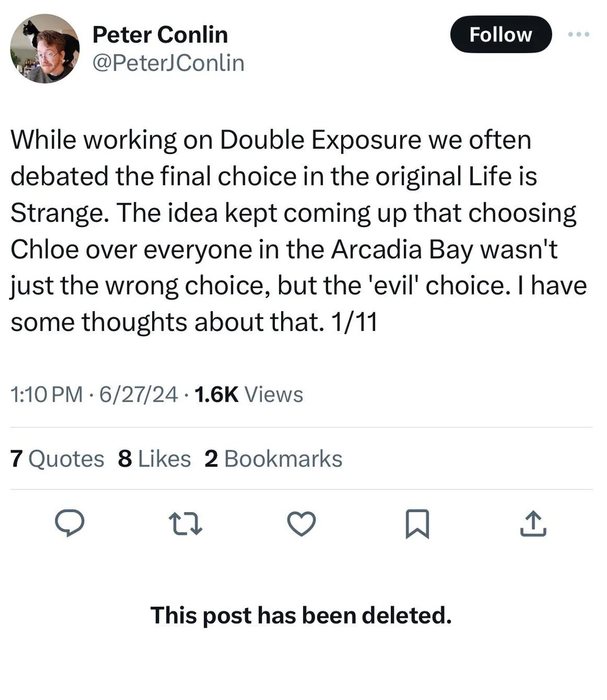This screenshot has height=700, width=607.
Task: Like the post with heart icon
Action: (302, 523)
